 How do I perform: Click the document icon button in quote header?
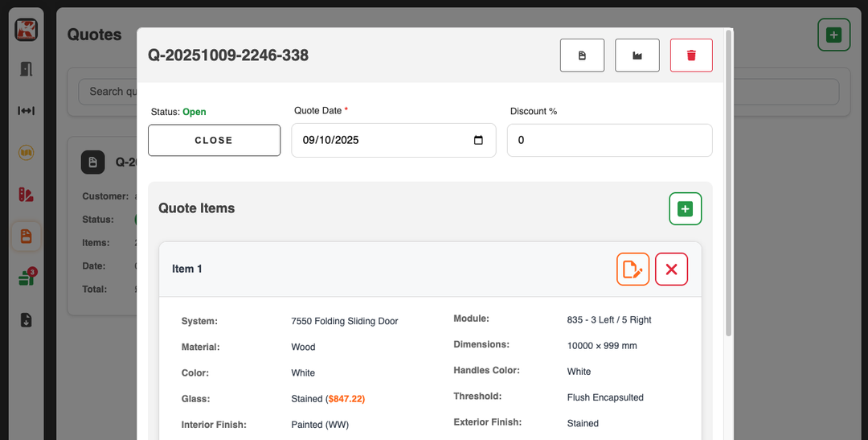click(582, 56)
